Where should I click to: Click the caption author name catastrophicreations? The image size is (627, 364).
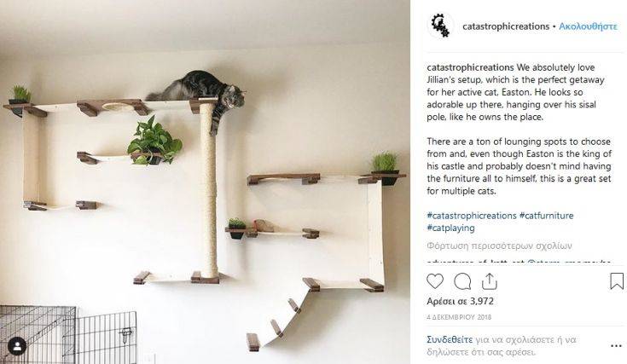click(x=470, y=67)
